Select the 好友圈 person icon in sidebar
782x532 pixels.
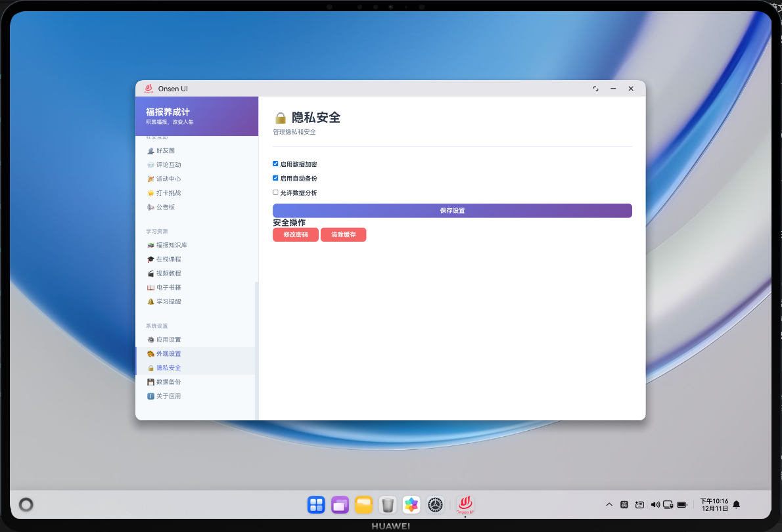point(150,150)
